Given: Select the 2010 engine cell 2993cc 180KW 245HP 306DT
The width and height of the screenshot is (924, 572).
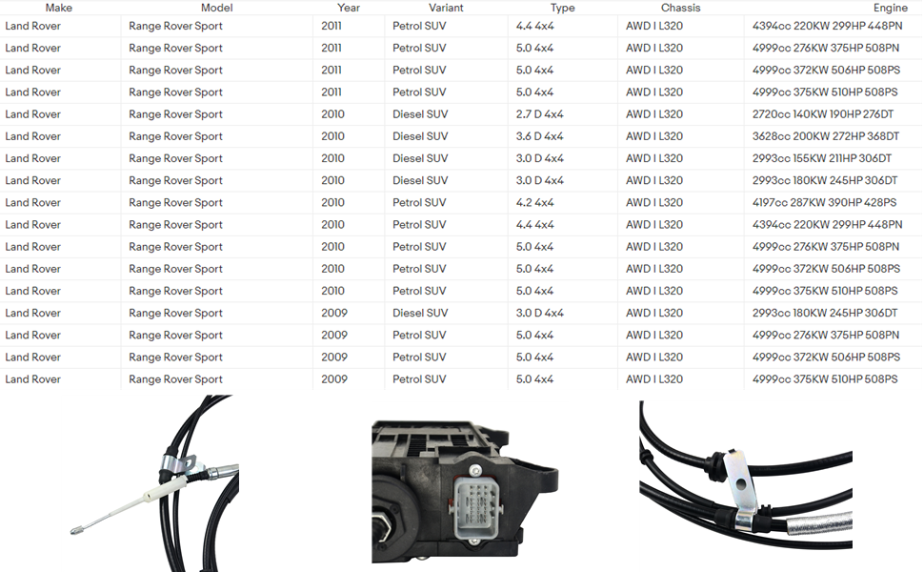Looking at the screenshot, I should (825, 180).
